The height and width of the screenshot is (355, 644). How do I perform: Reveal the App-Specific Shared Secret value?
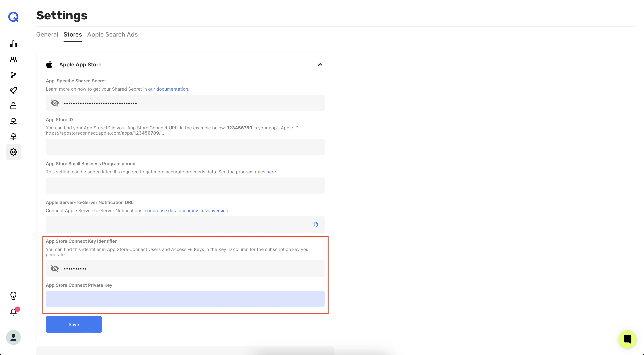point(55,103)
